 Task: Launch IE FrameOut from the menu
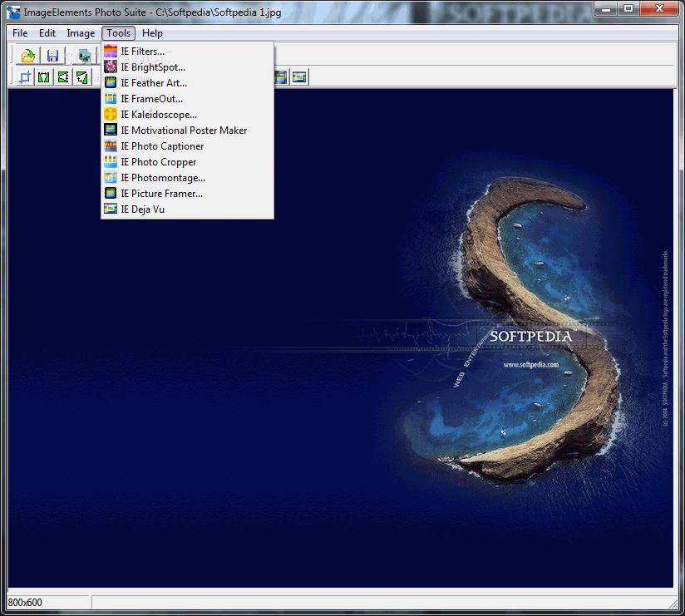point(187,99)
